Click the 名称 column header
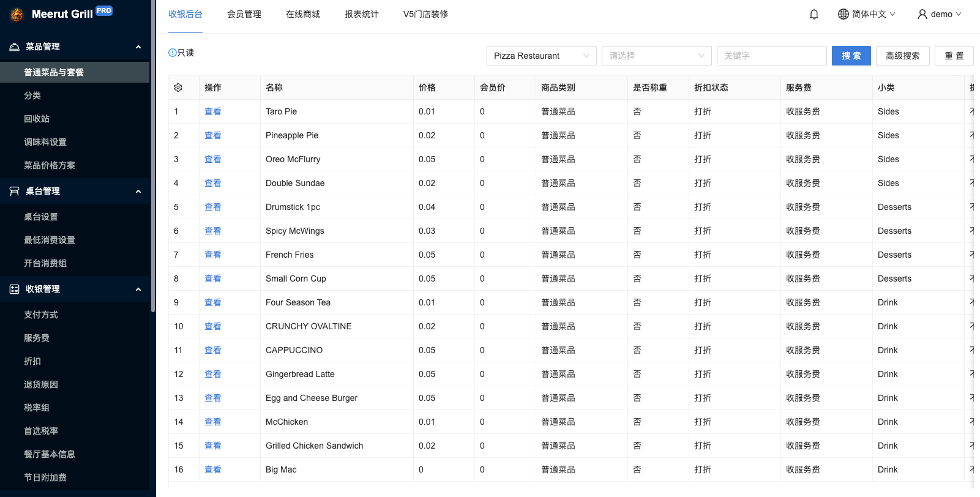The height and width of the screenshot is (497, 980). click(x=337, y=88)
